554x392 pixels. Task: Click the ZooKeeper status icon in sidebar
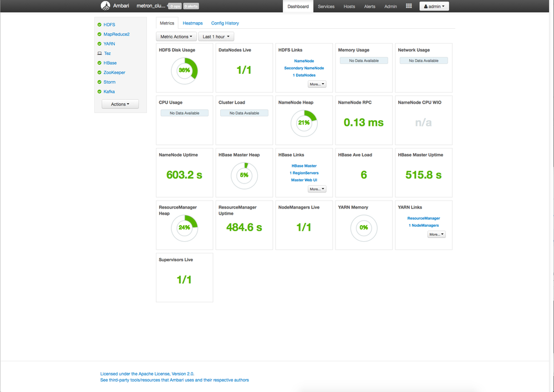(100, 72)
